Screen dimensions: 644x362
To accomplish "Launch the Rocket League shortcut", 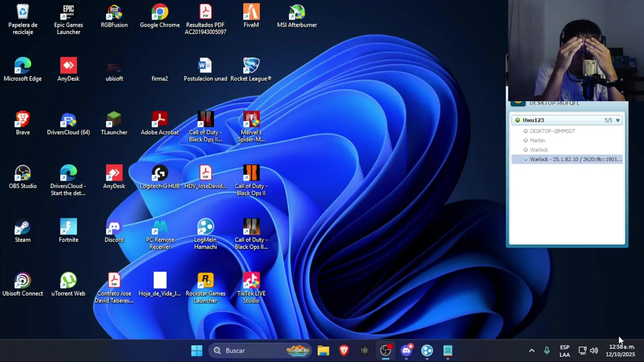I will [x=251, y=70].
